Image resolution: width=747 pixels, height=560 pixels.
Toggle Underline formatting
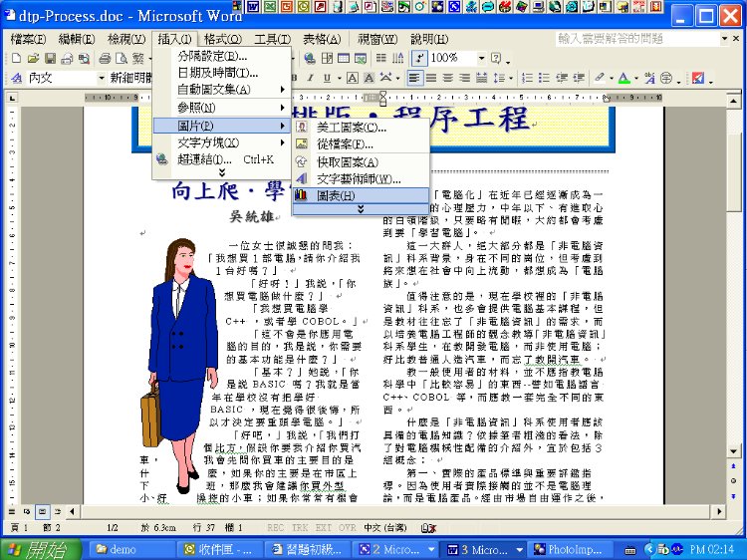tap(327, 78)
